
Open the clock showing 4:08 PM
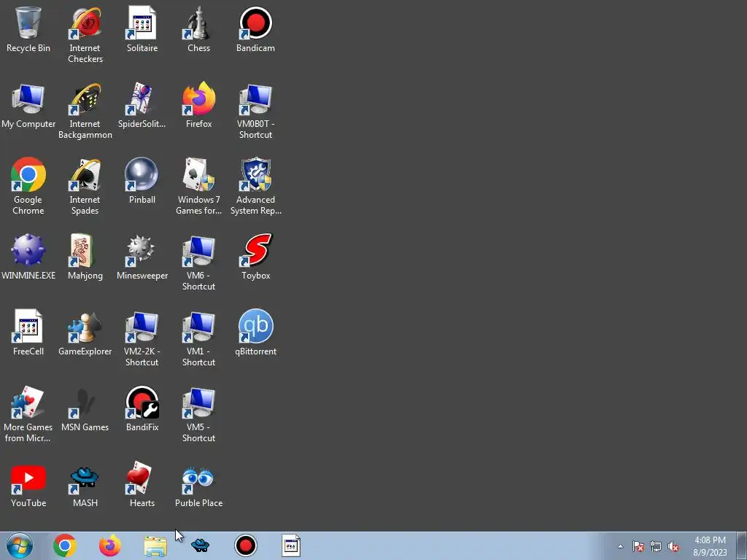point(710,546)
